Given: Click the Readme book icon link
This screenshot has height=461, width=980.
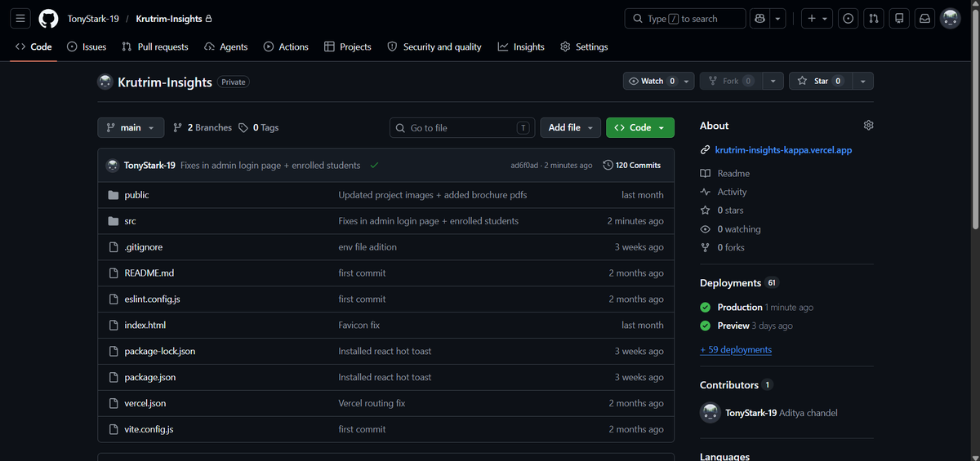Looking at the screenshot, I should [x=725, y=173].
